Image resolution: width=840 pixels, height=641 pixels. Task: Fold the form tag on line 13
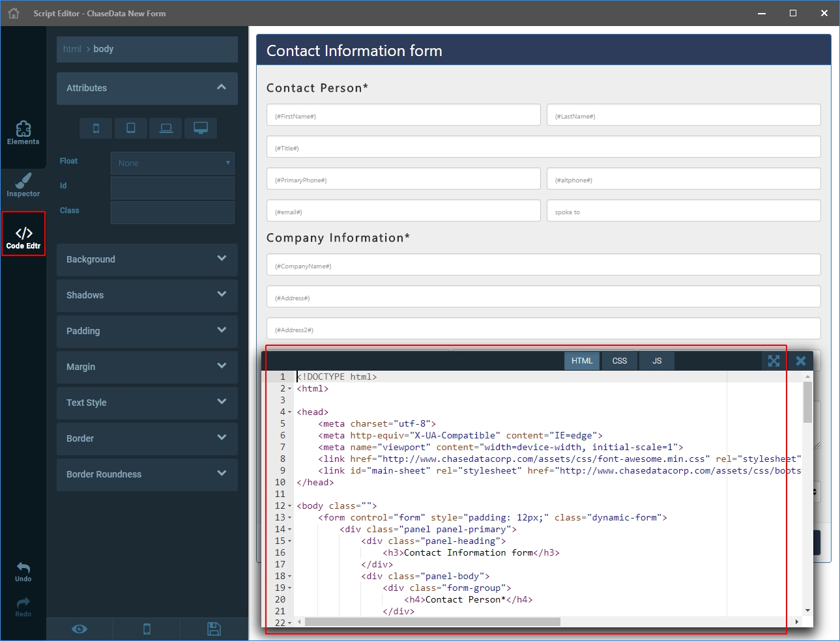(290, 518)
